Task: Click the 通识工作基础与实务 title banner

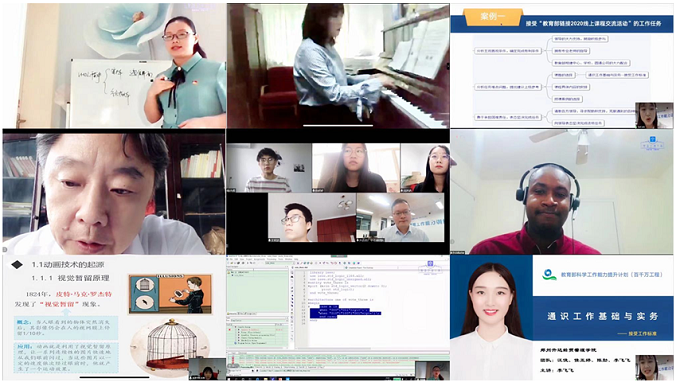Action: tap(603, 316)
